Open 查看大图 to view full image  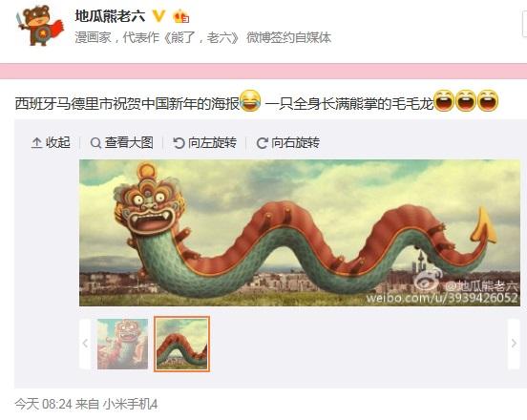(x=122, y=143)
